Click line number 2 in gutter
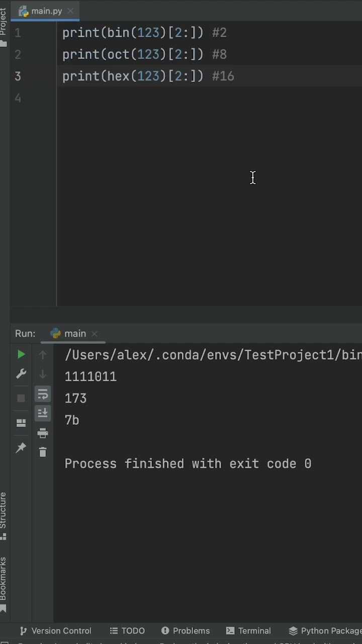The width and height of the screenshot is (362, 644). pos(18,54)
